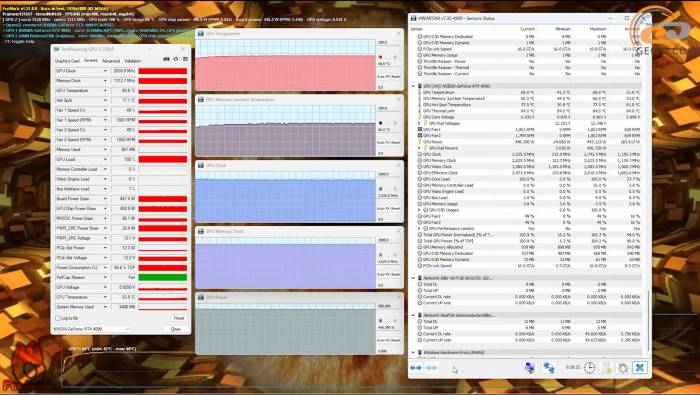Click HWiNFO64 title bar app icon

coord(413,18)
